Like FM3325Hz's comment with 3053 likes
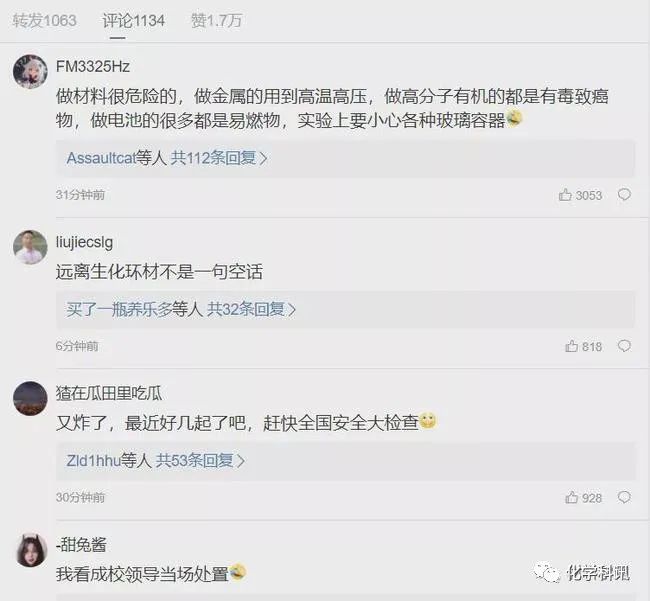 pos(580,195)
